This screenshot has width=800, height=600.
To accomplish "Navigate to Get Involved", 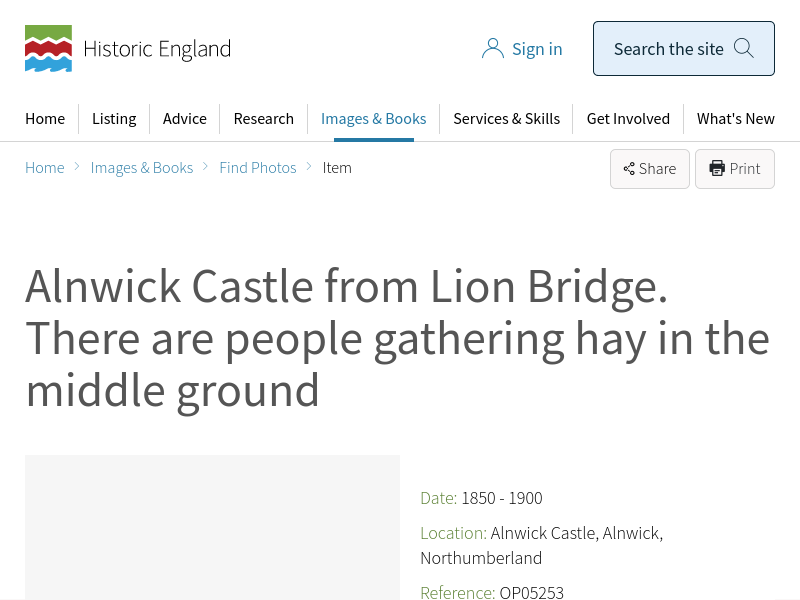I will (x=628, y=119).
